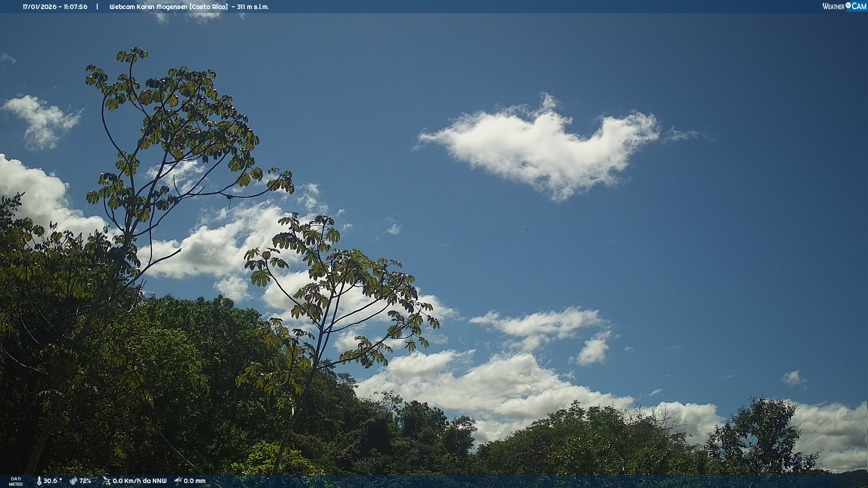This screenshot has width=868, height=488.
Task: Click the vertical separator bar in header
Action: pyautogui.click(x=97, y=7)
